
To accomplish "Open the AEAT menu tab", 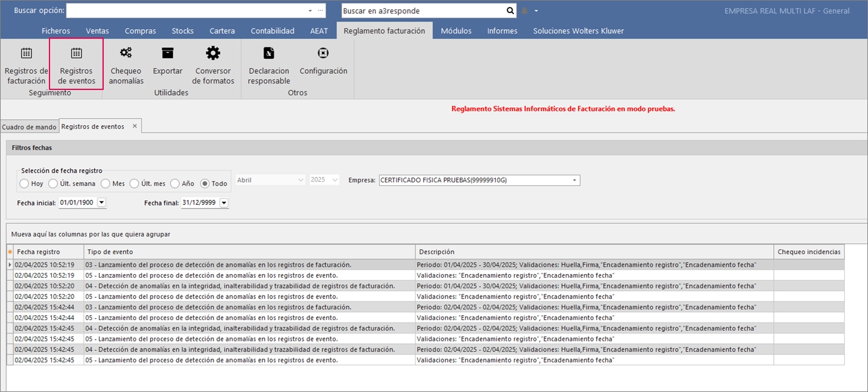I will click(319, 31).
